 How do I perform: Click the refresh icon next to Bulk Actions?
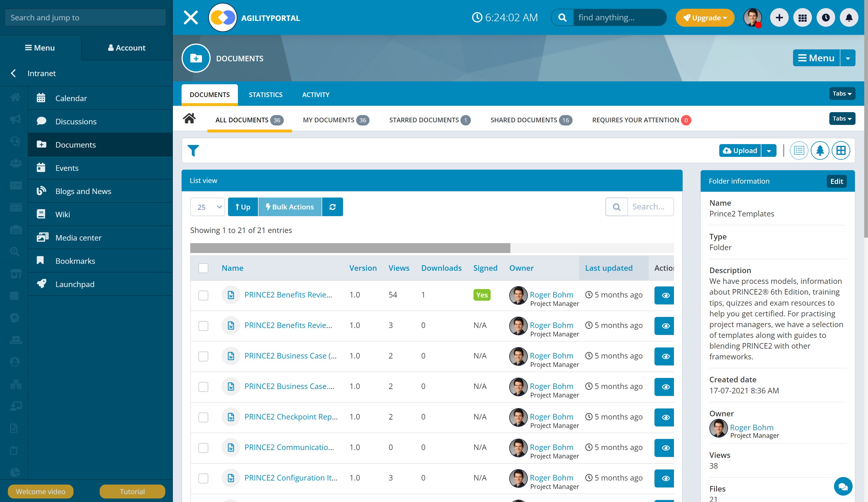point(332,207)
